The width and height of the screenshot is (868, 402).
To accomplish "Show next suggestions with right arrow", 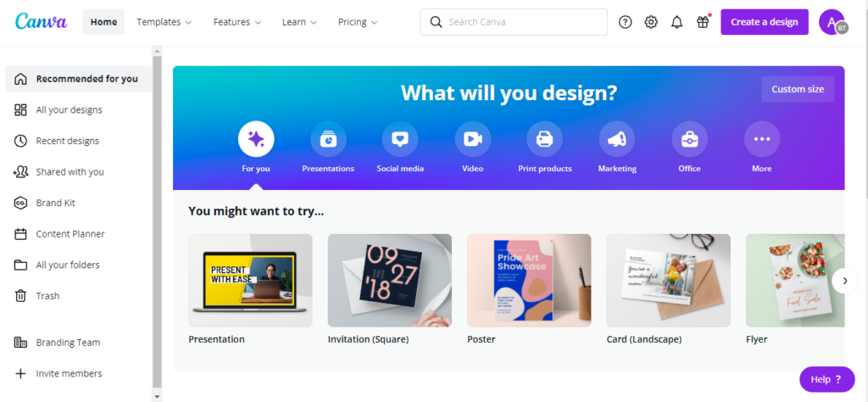I will [845, 281].
